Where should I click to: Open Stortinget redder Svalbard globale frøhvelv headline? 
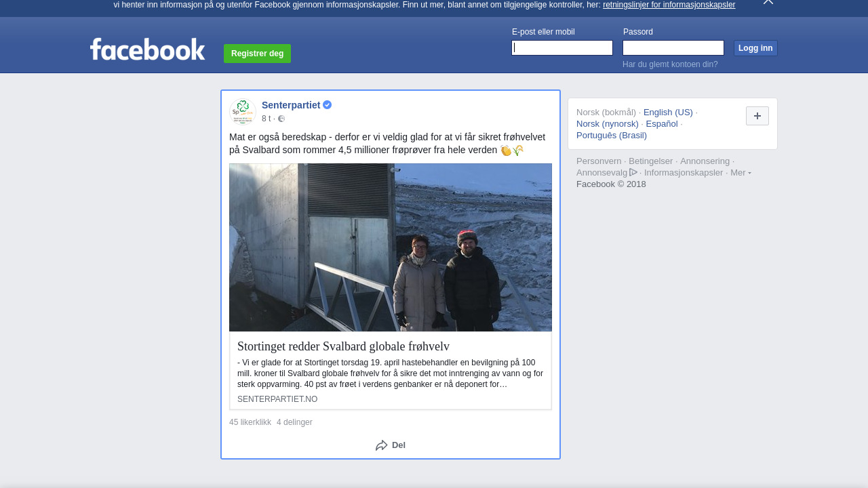click(343, 346)
